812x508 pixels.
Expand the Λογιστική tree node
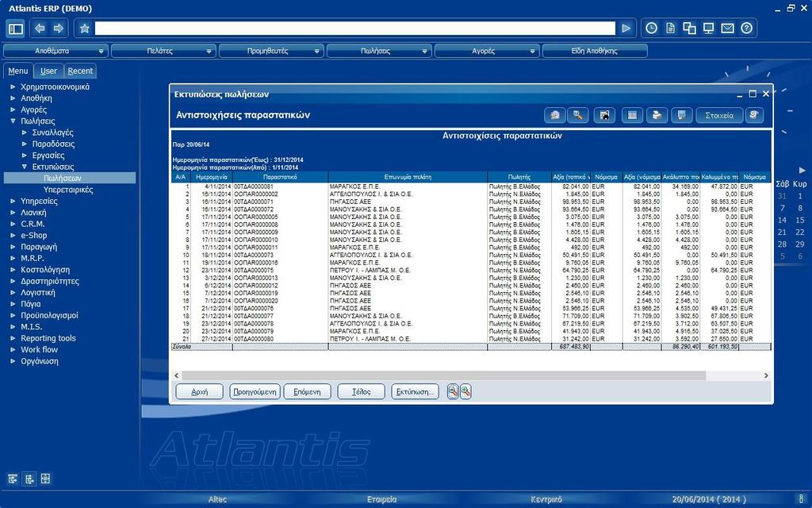click(x=13, y=292)
